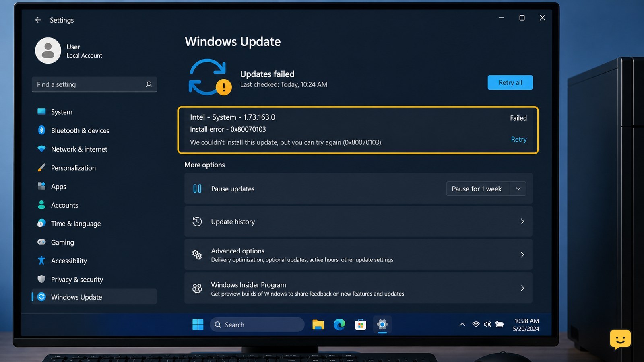Launch File Explorer from taskbar

pos(318,325)
